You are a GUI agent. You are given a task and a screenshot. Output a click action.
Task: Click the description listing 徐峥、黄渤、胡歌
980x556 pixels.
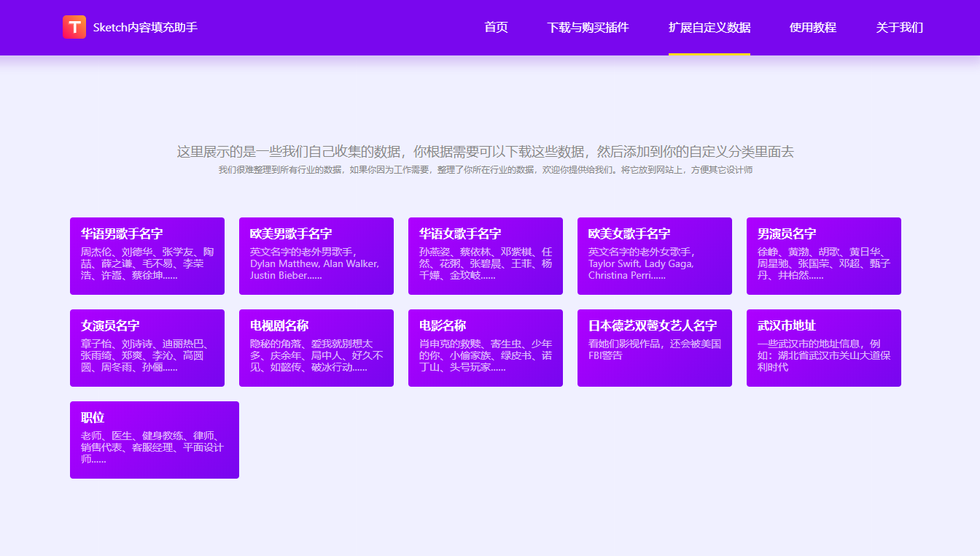point(824,263)
